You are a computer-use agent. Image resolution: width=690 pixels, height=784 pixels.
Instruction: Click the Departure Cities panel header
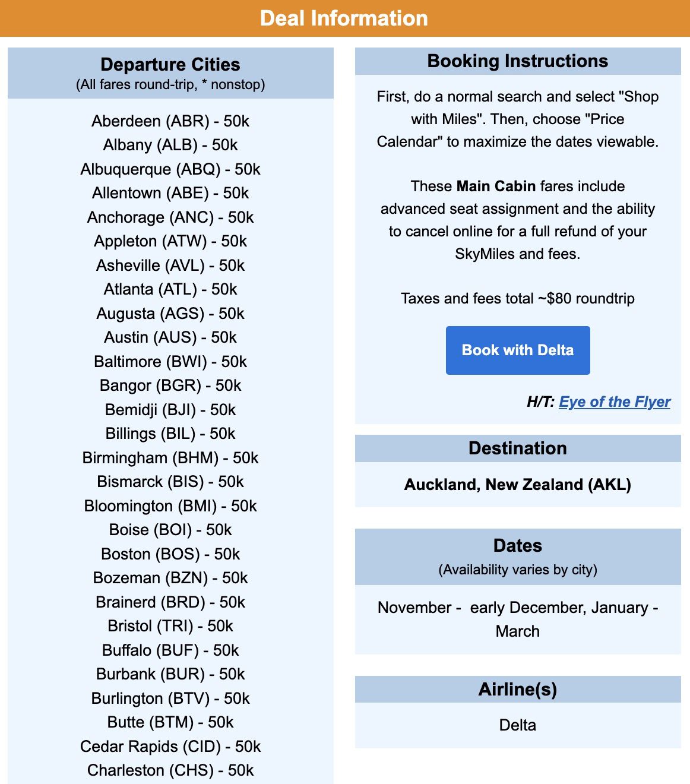(x=170, y=65)
